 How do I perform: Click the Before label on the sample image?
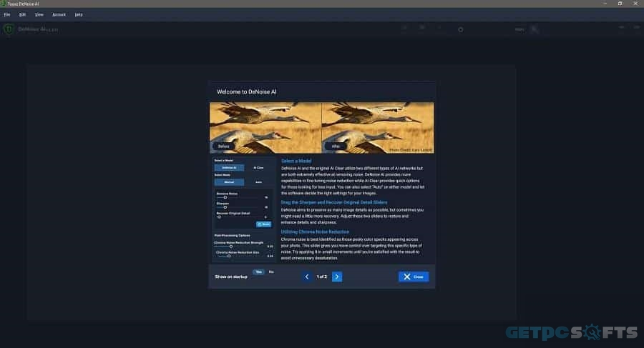pos(224,146)
